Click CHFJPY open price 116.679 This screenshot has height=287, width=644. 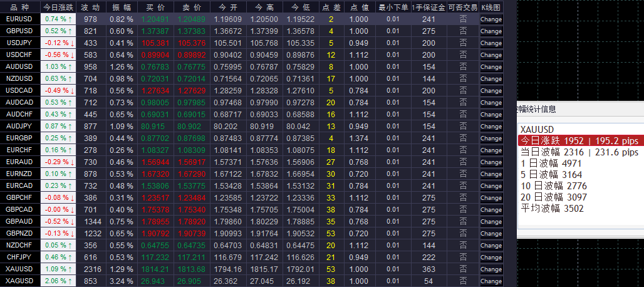[x=228, y=257]
